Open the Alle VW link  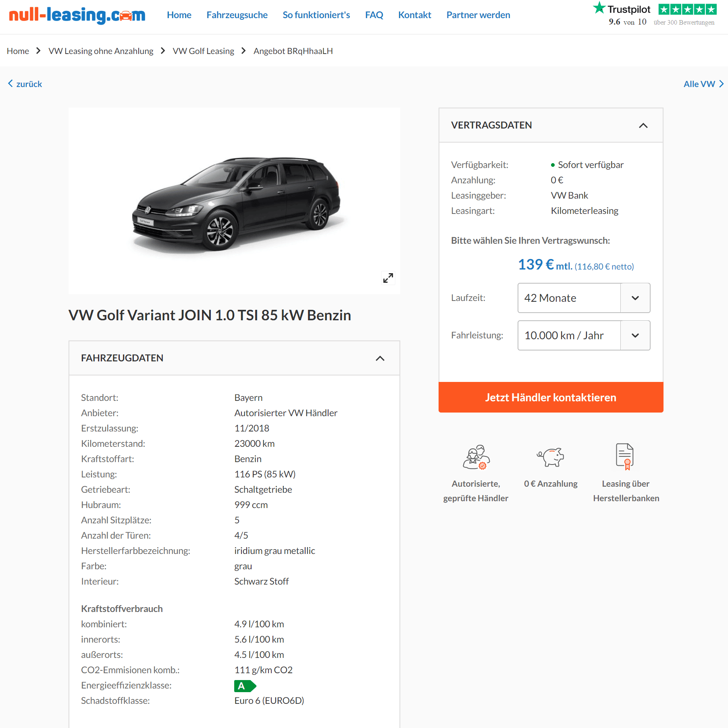click(x=703, y=84)
